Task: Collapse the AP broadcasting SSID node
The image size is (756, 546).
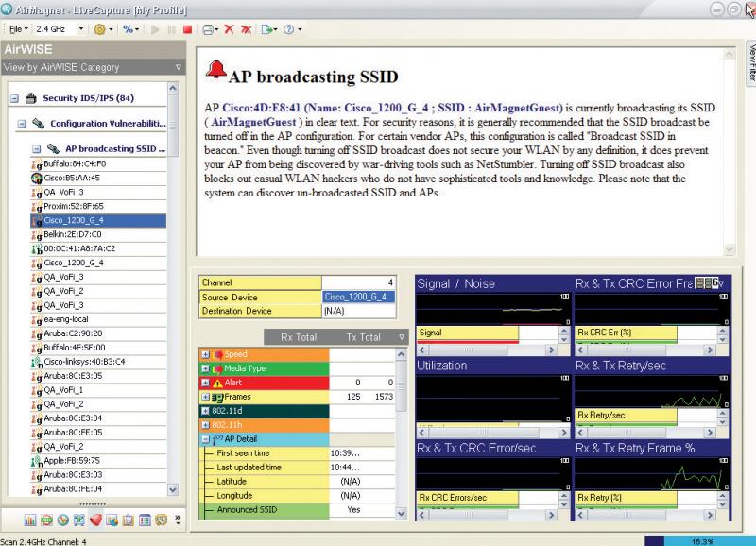Action: click(36, 149)
